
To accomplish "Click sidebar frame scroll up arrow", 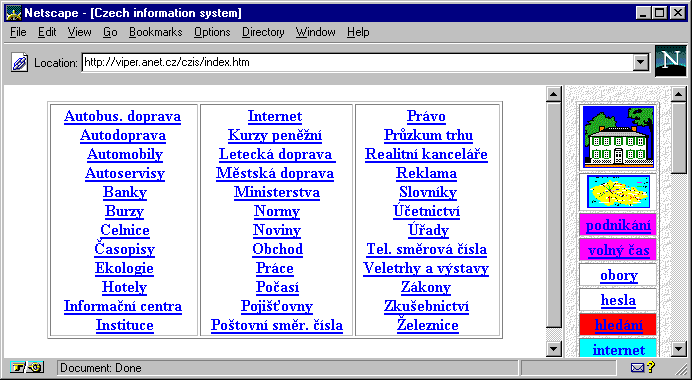I will [x=679, y=94].
